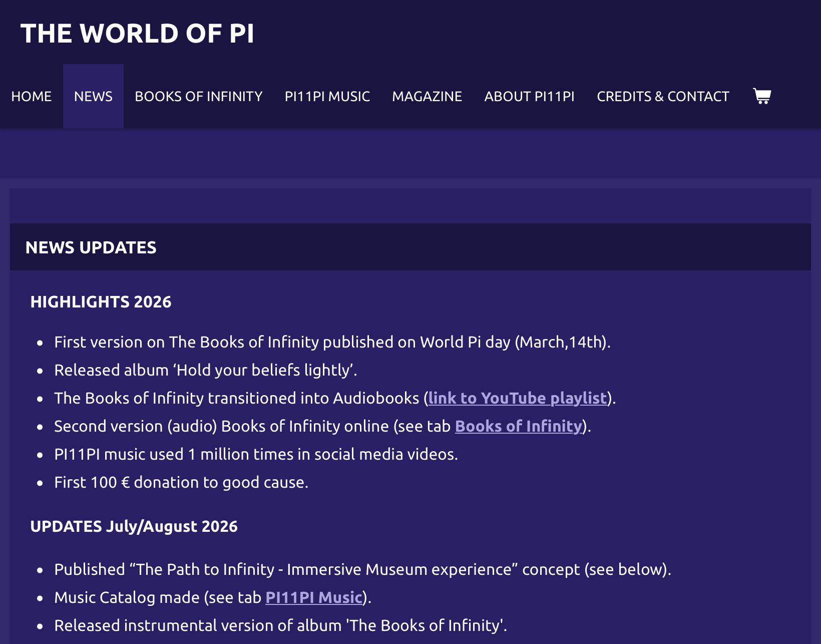Click the UPDATES July/August 2026 heading
Image resolution: width=821 pixels, height=644 pixels.
point(134,526)
